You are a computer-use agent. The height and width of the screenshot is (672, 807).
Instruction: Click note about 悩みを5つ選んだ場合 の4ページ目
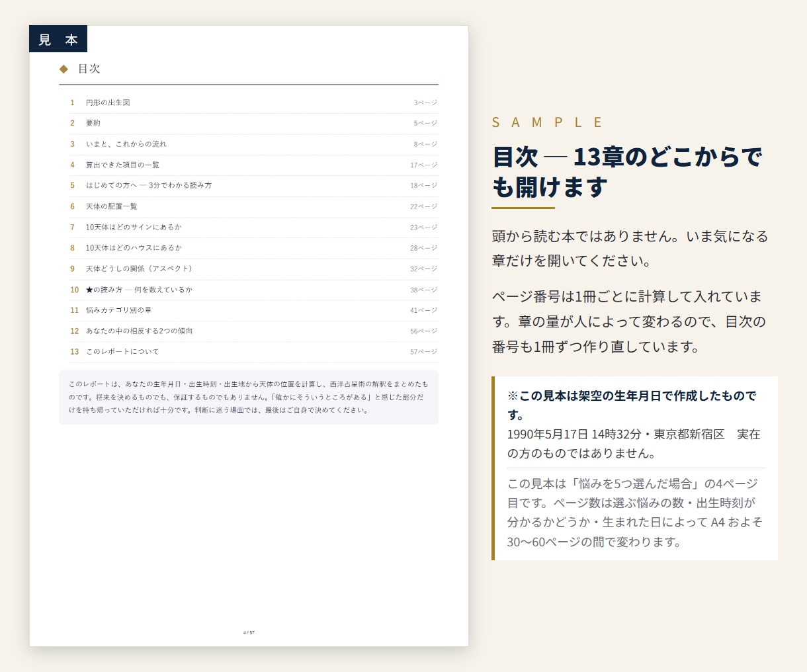point(635,513)
